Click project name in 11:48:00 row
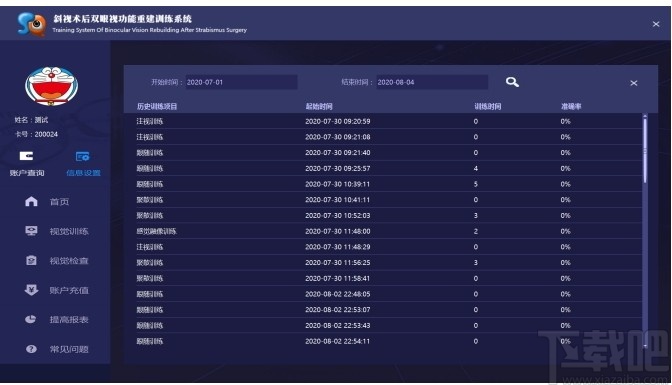Image resolution: width=672 pixels, height=385 pixels. [156, 231]
